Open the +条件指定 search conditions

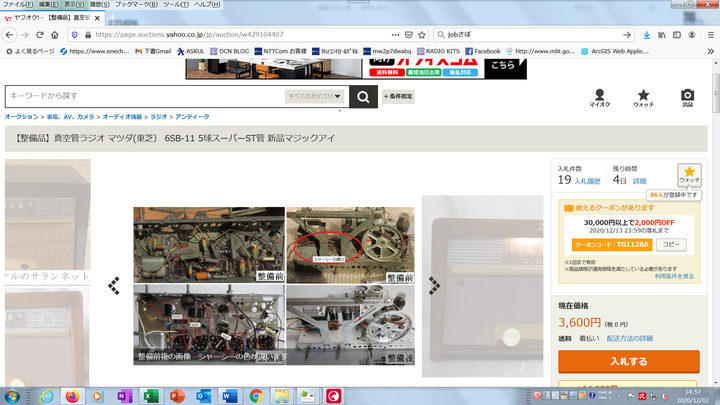398,97
